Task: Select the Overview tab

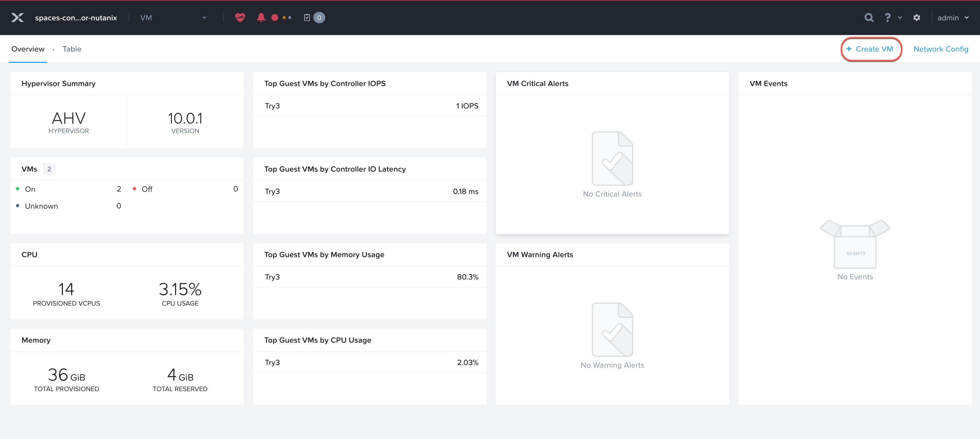Action: (28, 49)
